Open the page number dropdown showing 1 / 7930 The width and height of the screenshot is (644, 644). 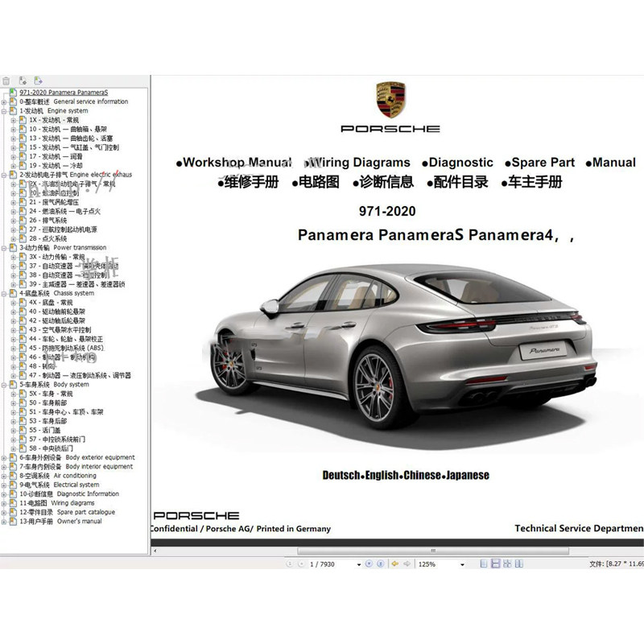click(359, 564)
